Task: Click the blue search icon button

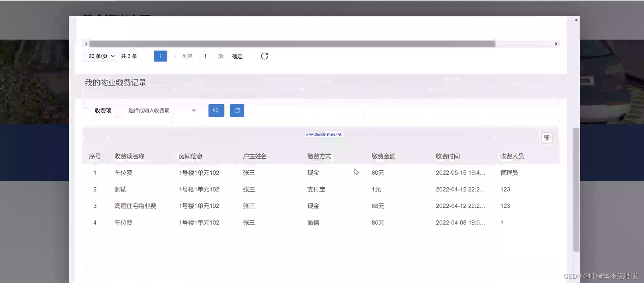Action: tap(216, 111)
